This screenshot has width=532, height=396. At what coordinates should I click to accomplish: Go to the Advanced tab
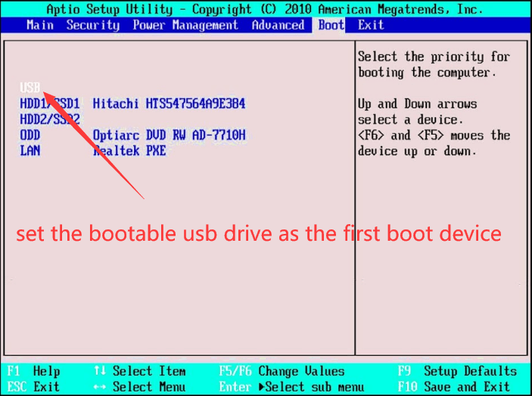(x=278, y=25)
